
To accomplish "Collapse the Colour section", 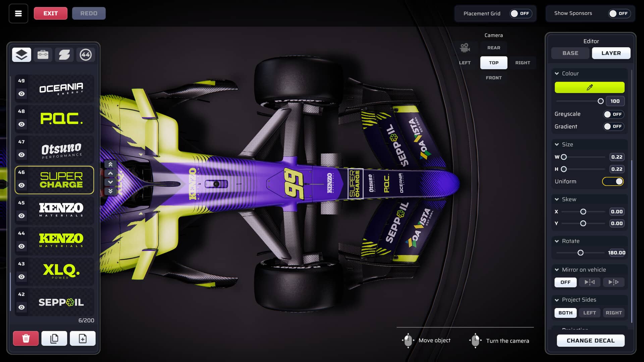I will [x=557, y=73].
